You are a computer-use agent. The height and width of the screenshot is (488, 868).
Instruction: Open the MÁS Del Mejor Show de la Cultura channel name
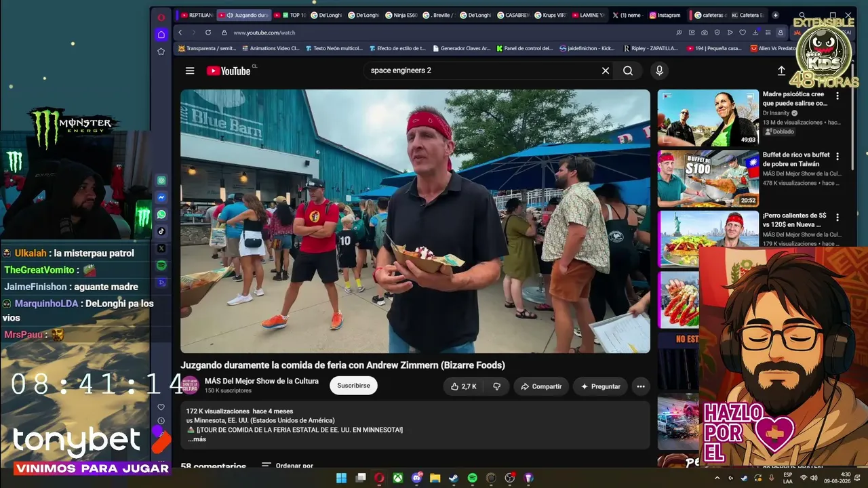click(x=262, y=381)
